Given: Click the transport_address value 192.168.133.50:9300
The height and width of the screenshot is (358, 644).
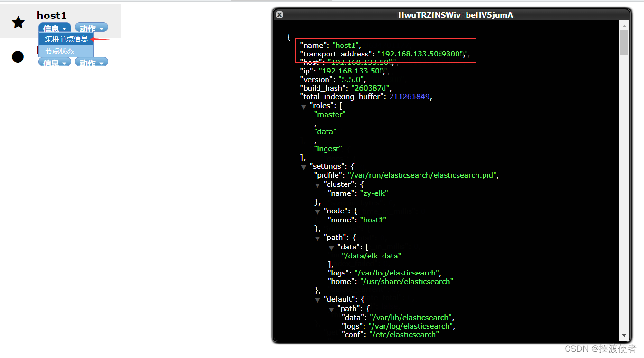Looking at the screenshot, I should tap(420, 54).
